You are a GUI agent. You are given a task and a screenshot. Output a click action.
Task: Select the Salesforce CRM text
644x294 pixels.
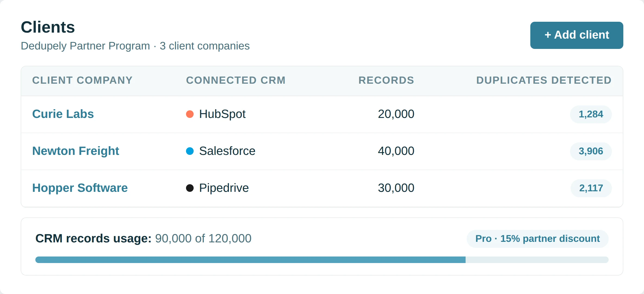point(227,151)
